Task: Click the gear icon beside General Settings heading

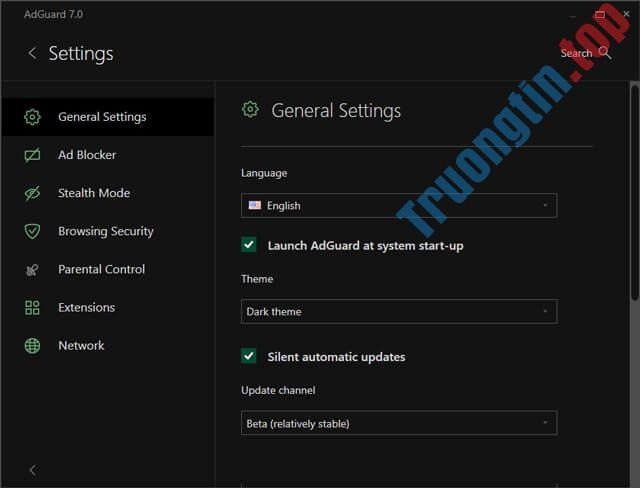Action: pyautogui.click(x=250, y=109)
